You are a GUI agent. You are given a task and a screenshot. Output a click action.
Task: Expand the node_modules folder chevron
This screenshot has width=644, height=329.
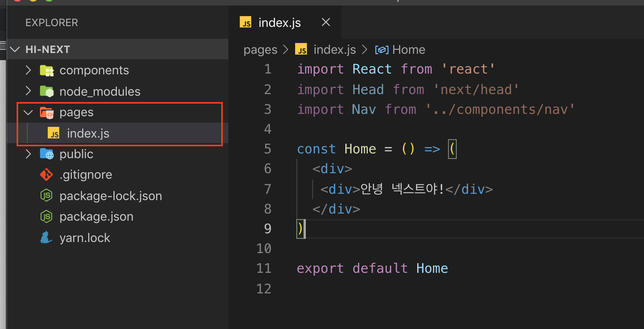pos(28,91)
